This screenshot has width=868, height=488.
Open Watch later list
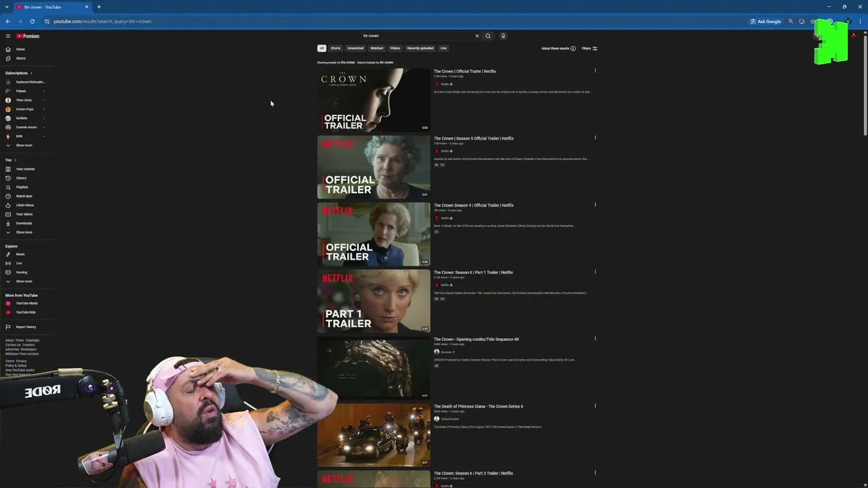click(24, 196)
